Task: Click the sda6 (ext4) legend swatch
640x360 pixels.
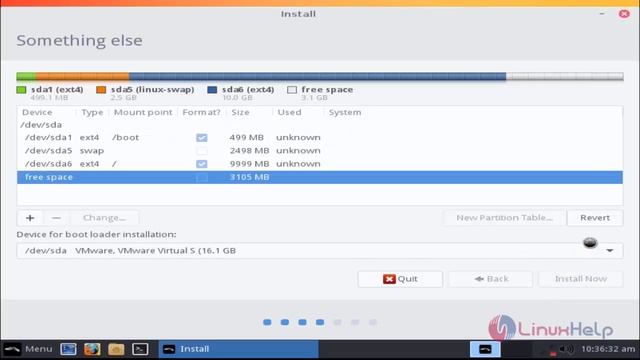Action: click(x=212, y=90)
